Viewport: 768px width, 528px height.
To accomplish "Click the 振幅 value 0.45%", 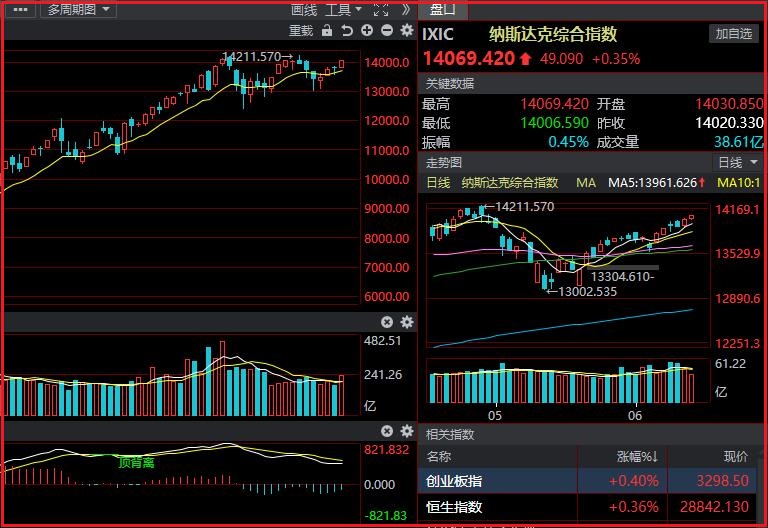I will 568,142.
